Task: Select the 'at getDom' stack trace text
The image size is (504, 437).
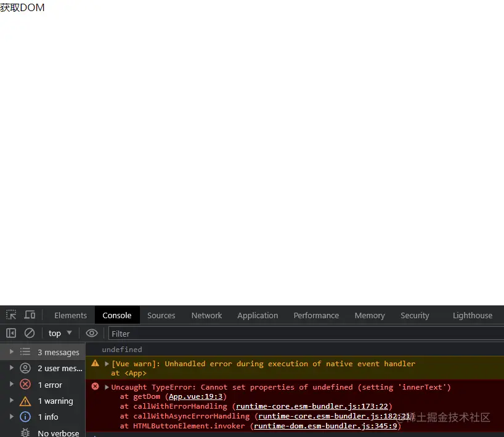Action: pos(140,396)
